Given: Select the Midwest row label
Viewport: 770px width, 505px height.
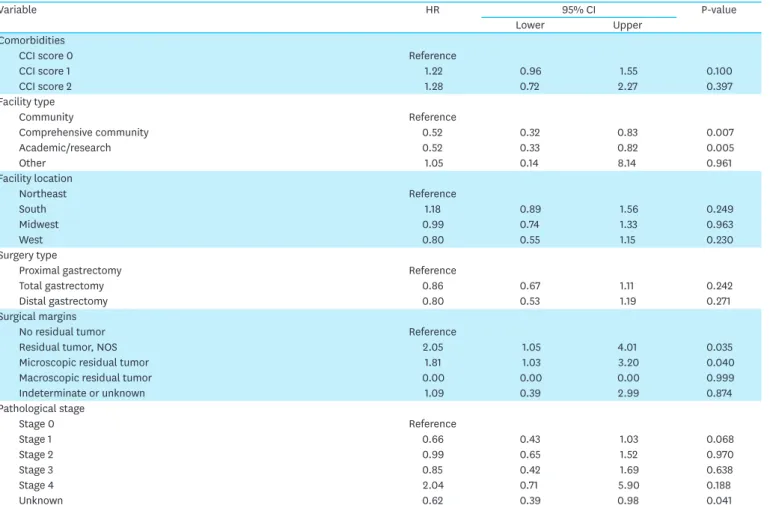Looking at the screenshot, I should (x=39, y=224).
